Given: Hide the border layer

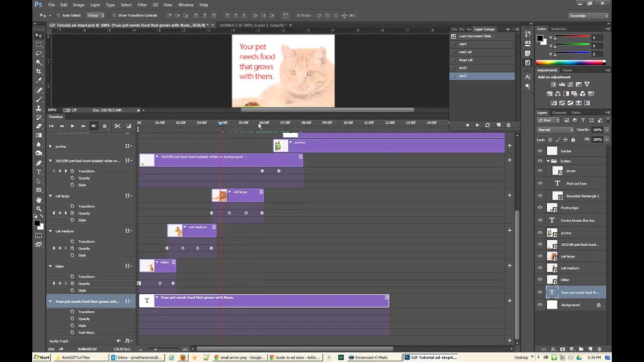Looking at the screenshot, I should coord(540,151).
